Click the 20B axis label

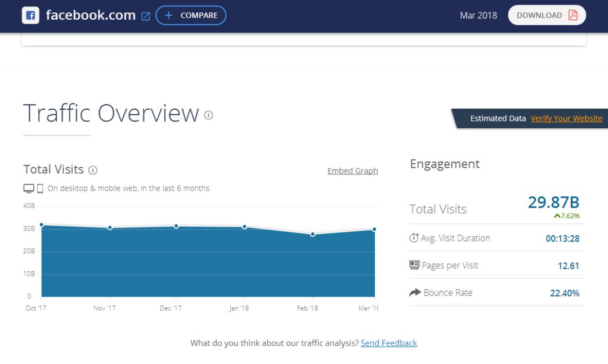(x=29, y=251)
